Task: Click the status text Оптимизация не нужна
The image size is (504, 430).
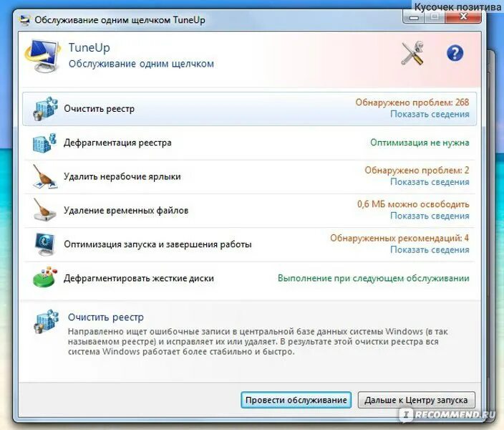Action: 420,143
